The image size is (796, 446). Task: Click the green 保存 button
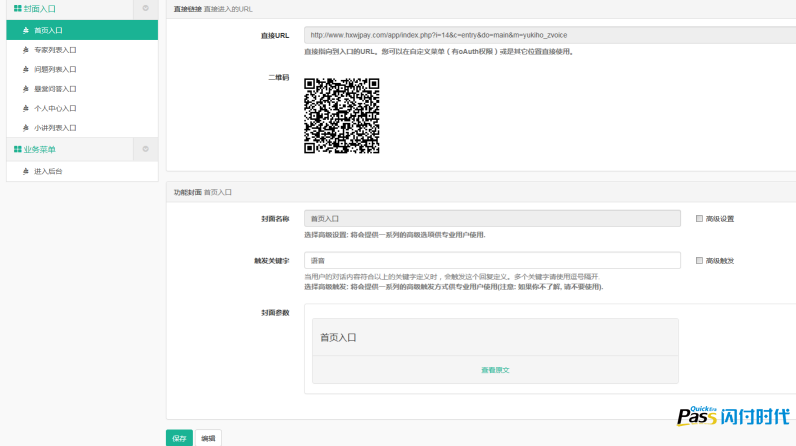(179, 438)
